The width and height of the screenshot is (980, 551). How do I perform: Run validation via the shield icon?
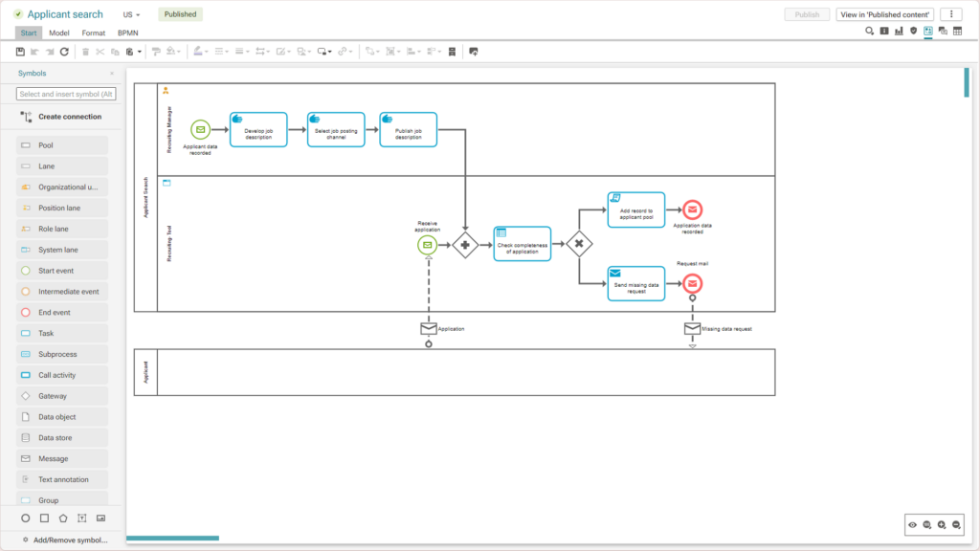click(913, 31)
